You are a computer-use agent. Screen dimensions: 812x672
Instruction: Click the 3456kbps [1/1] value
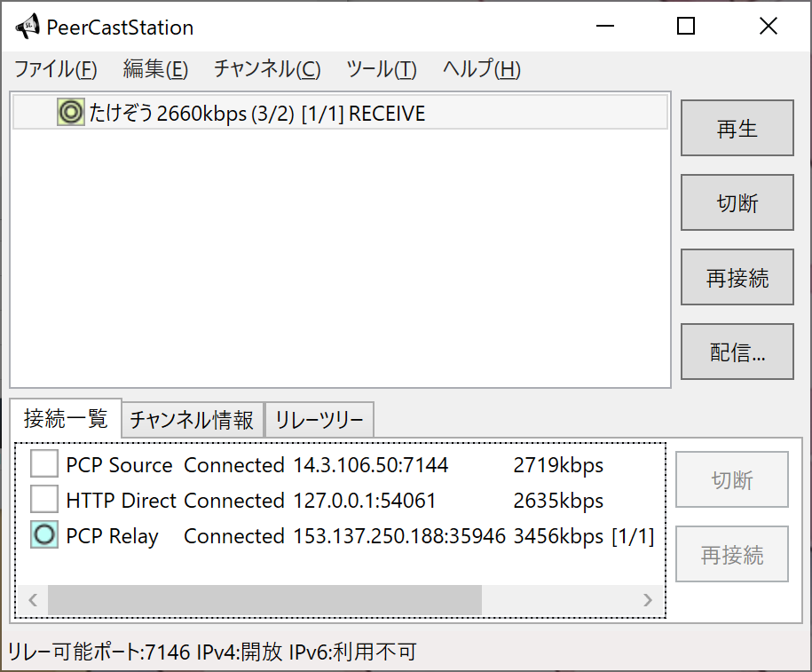(584, 536)
